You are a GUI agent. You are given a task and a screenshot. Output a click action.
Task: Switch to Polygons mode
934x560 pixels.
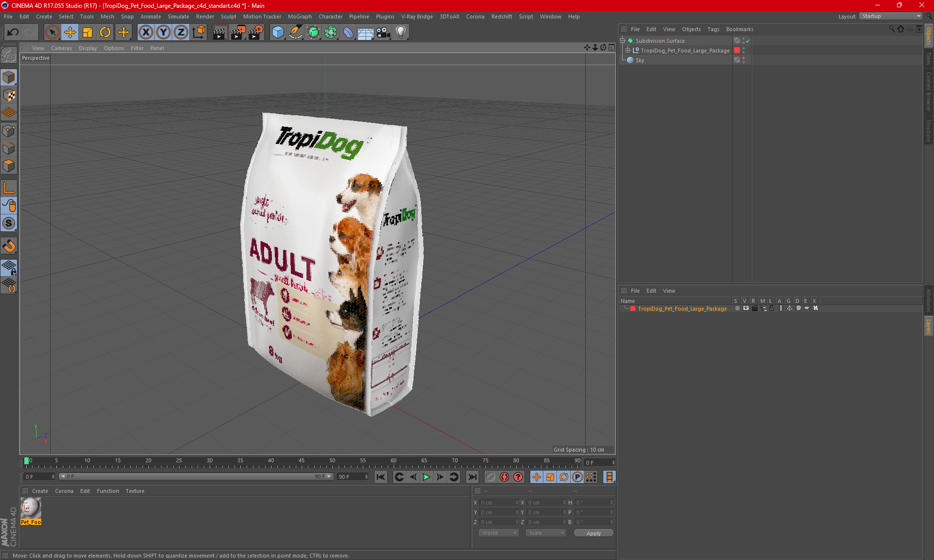[9, 166]
